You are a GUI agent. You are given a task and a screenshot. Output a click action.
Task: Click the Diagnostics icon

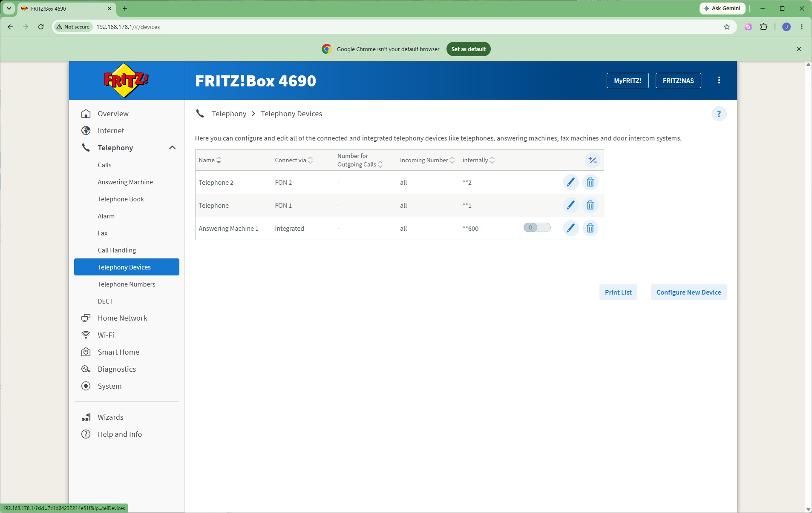point(86,369)
